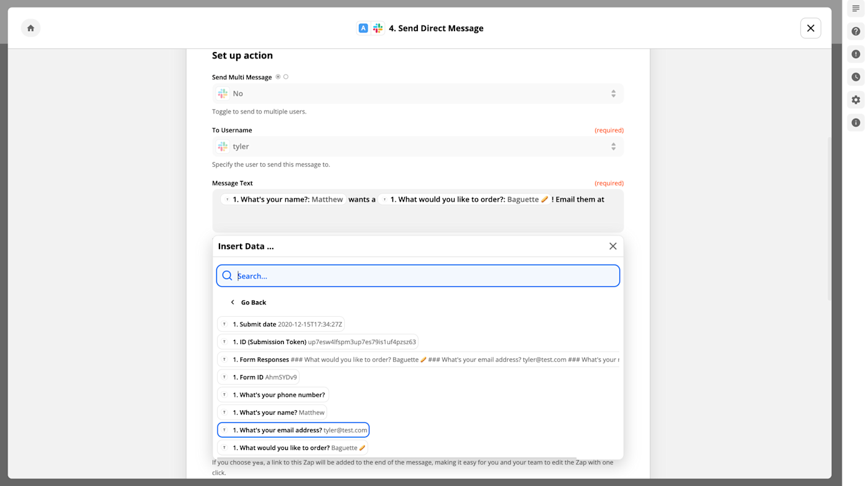
Task: Click the Go Back chevron arrow
Action: tap(232, 303)
